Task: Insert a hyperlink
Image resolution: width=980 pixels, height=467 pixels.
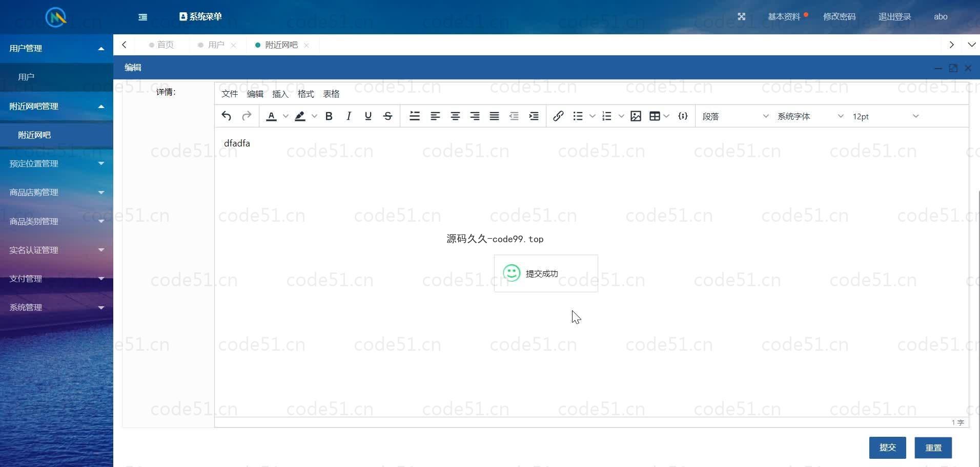Action: tap(559, 116)
